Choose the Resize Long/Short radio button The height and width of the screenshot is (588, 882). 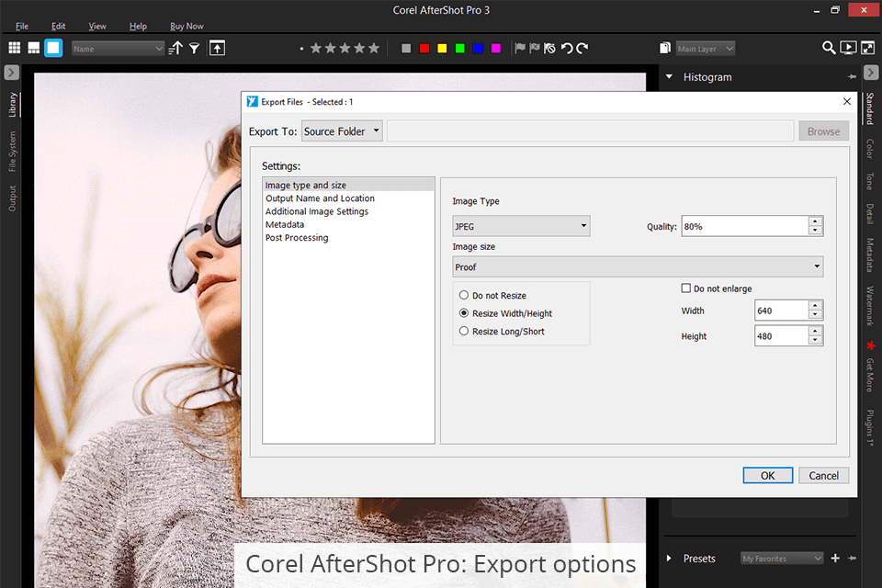(x=464, y=331)
